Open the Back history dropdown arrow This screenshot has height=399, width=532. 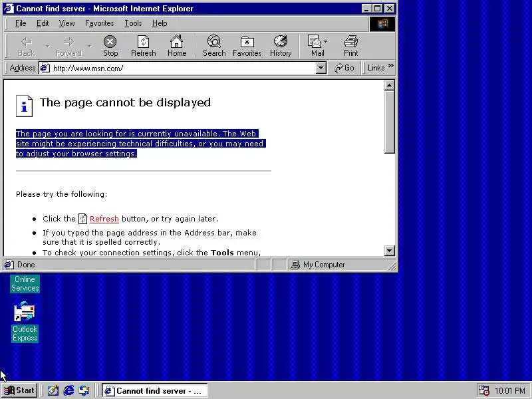pyautogui.click(x=48, y=47)
